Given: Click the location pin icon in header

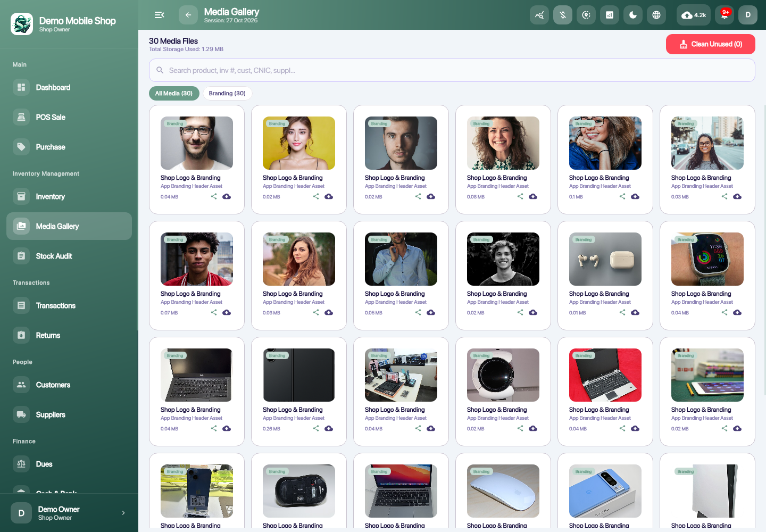Looking at the screenshot, I should point(586,15).
